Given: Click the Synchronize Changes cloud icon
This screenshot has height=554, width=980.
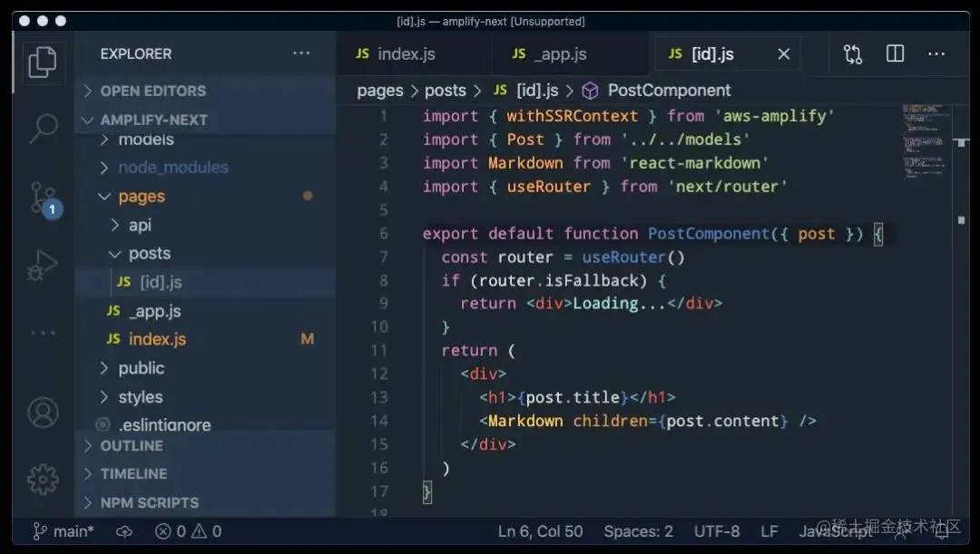Looking at the screenshot, I should point(124,531).
